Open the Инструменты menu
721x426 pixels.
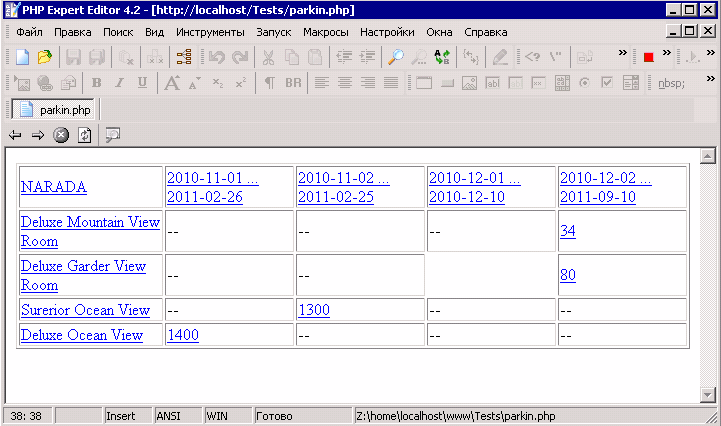click(210, 32)
